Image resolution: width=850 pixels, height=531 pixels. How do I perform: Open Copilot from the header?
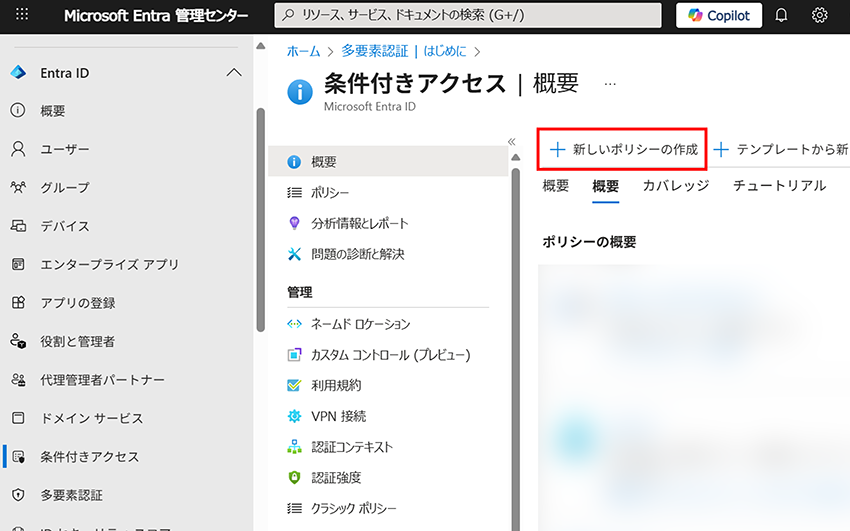719,15
